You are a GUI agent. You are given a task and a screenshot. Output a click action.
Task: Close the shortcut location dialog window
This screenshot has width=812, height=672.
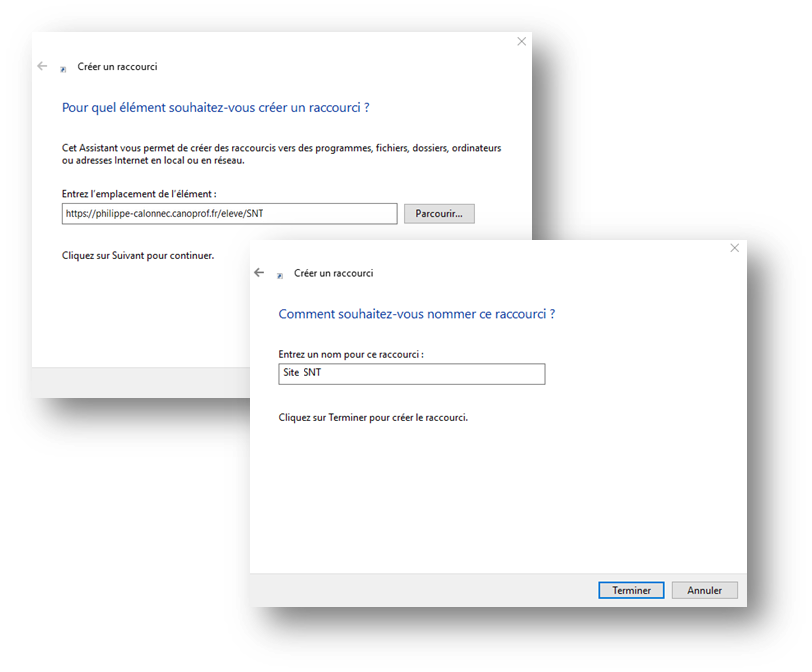pos(521,41)
